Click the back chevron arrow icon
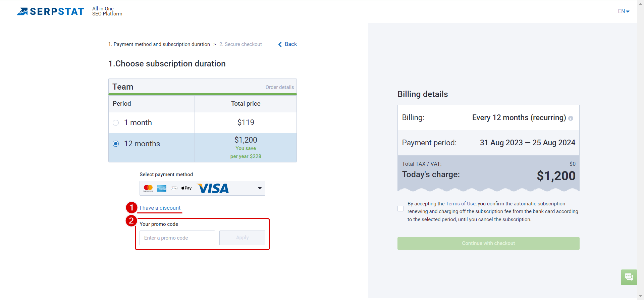Screen dimensions: 644x300 (280, 44)
